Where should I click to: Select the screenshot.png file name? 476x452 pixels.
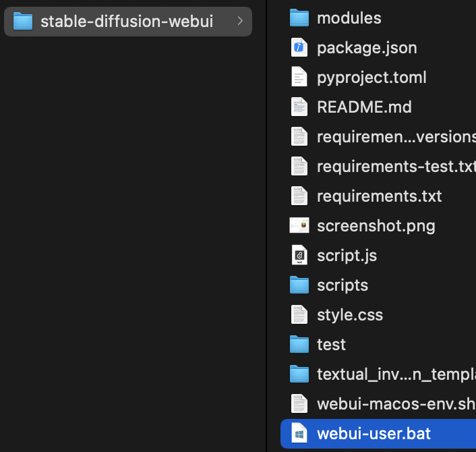376,226
